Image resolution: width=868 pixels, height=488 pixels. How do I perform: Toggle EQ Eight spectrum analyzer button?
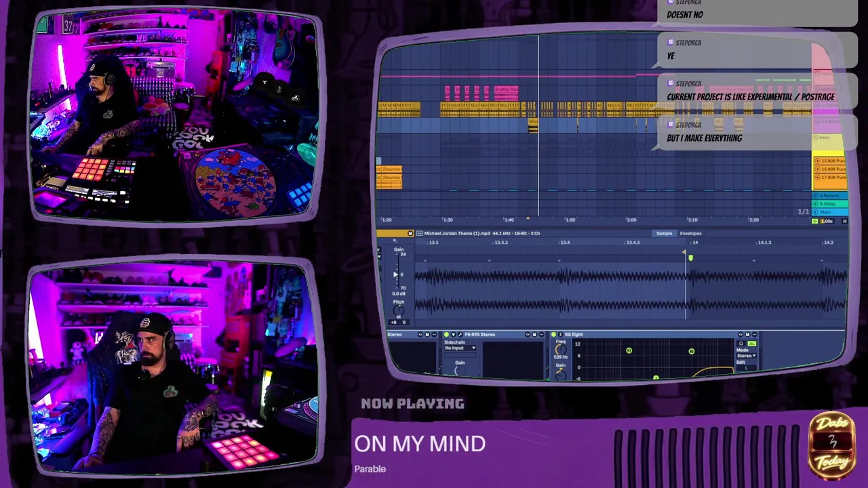tap(752, 344)
